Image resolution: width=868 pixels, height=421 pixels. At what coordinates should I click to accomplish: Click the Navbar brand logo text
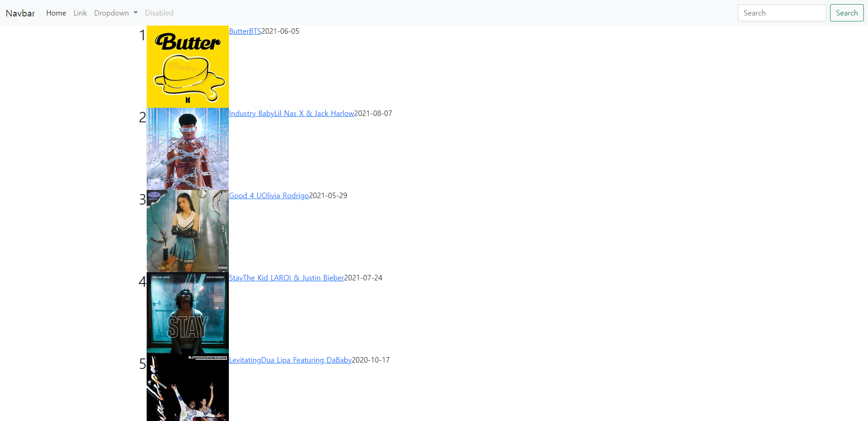20,13
